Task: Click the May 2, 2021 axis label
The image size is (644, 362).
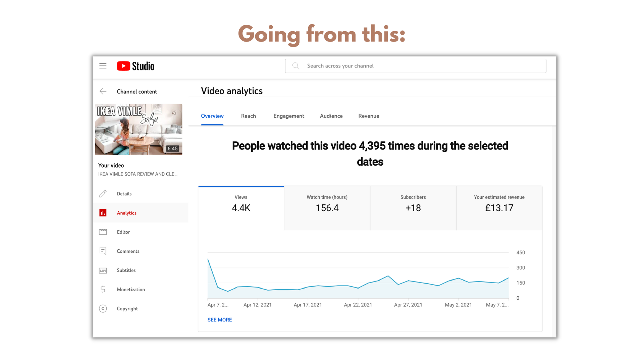Action: click(458, 305)
